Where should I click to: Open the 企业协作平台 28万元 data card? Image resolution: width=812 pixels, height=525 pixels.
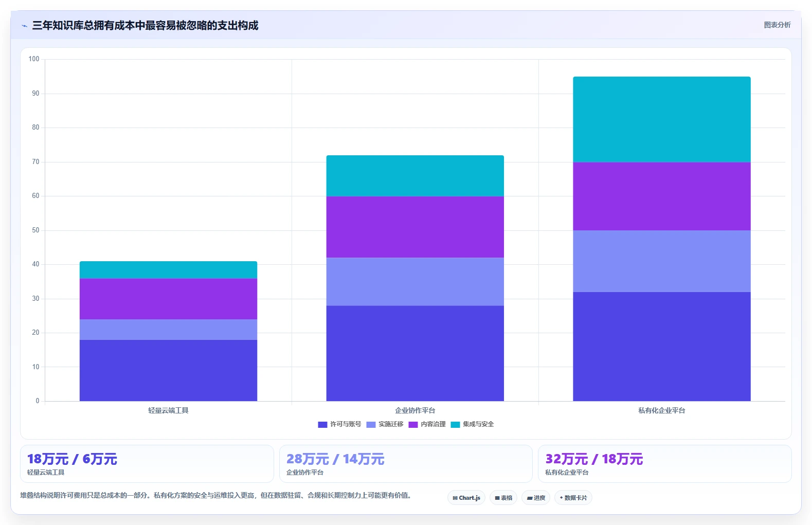[x=406, y=464]
